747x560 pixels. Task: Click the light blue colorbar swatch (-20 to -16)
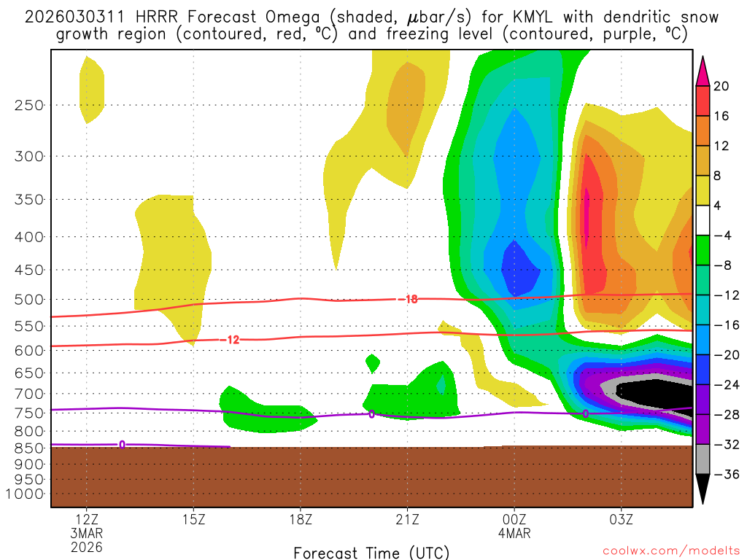pyautogui.click(x=703, y=340)
